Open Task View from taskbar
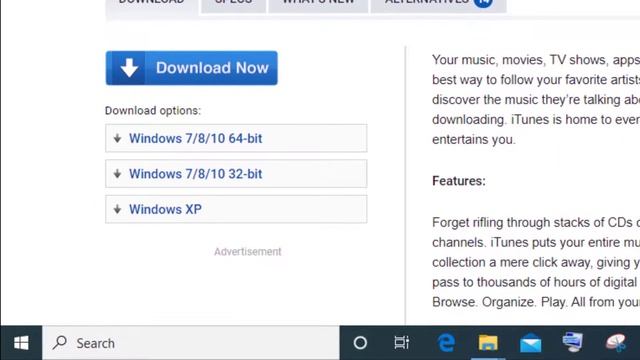This screenshot has width=640, height=360. click(x=402, y=343)
